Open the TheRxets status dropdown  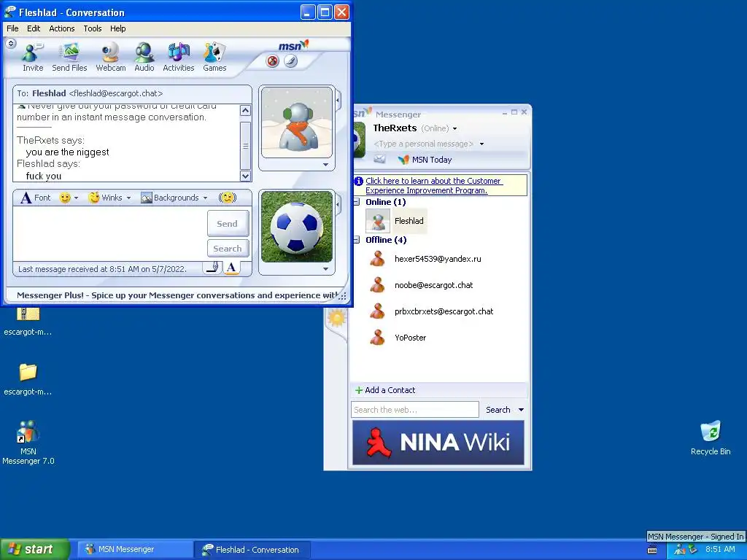tap(454, 128)
